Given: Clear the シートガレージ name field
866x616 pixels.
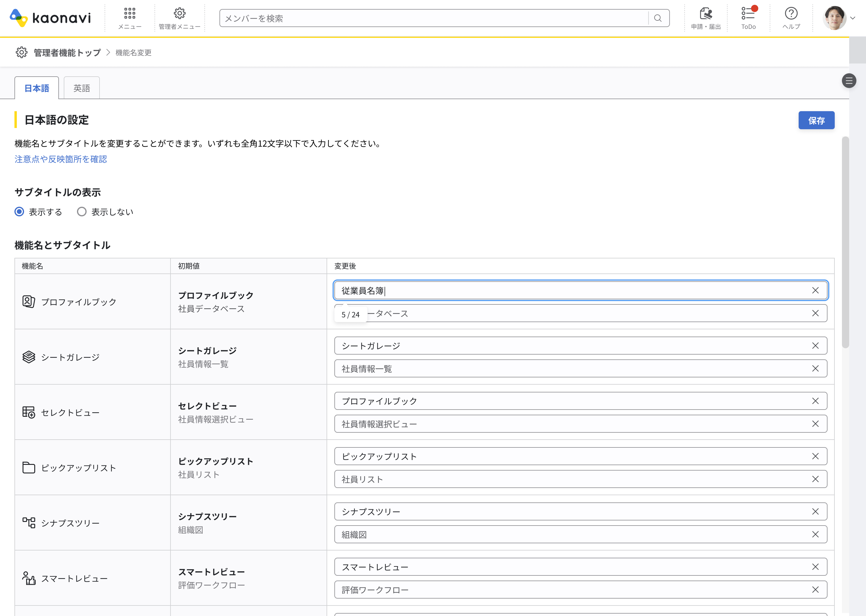Looking at the screenshot, I should pyautogui.click(x=815, y=346).
